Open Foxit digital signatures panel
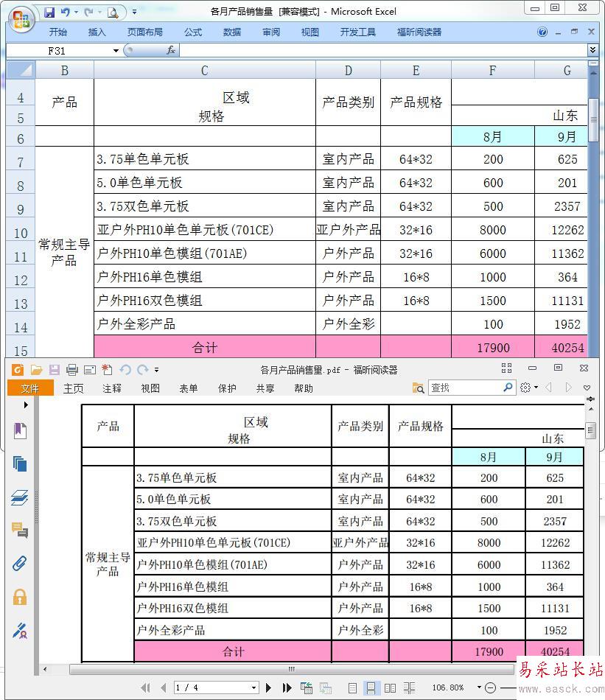The height and width of the screenshot is (700, 605). click(20, 631)
